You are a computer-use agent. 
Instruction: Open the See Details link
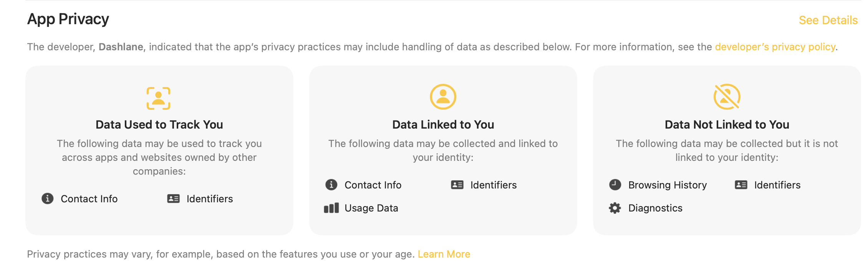tap(828, 20)
